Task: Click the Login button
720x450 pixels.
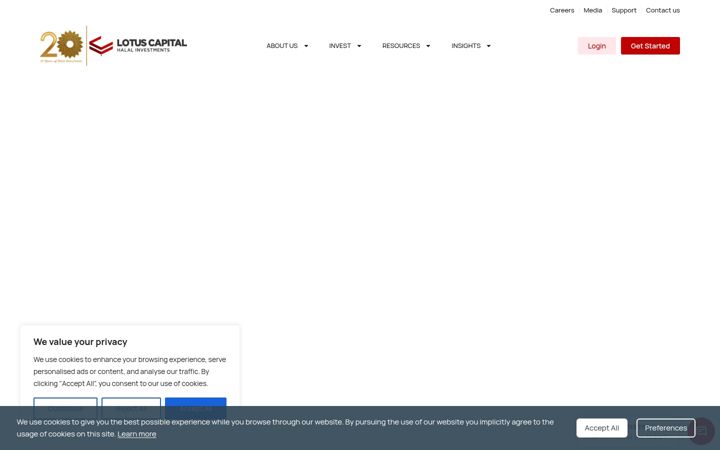Action: pyautogui.click(x=596, y=46)
